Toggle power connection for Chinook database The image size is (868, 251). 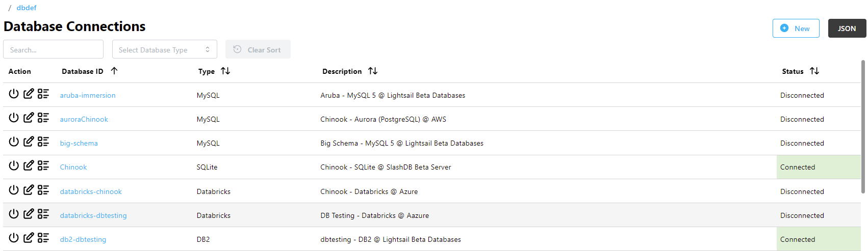coord(14,166)
